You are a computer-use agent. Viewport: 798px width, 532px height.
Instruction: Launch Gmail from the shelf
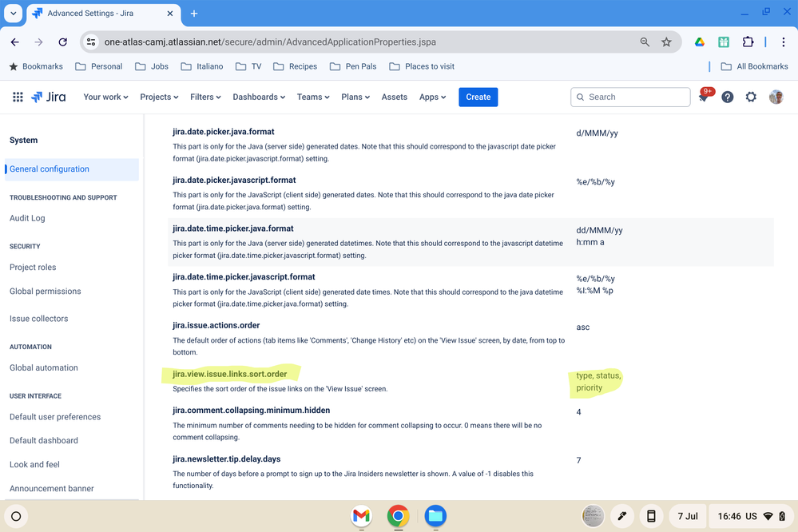tap(361, 516)
